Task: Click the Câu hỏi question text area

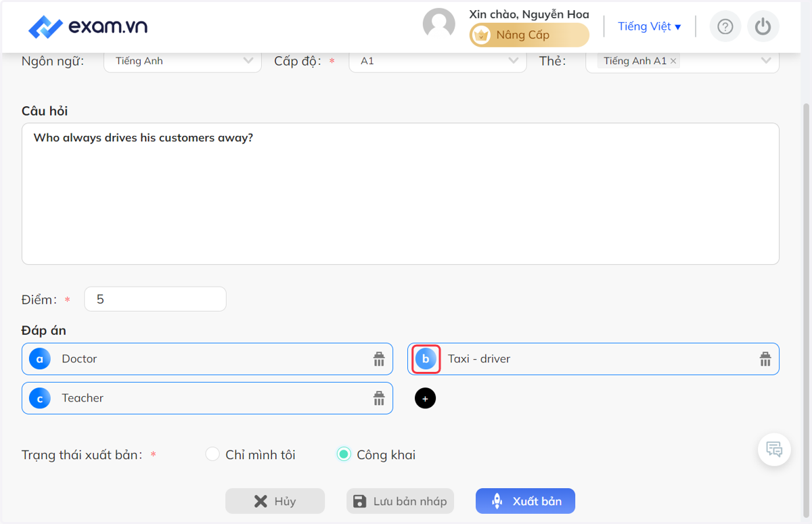Action: pos(401,193)
